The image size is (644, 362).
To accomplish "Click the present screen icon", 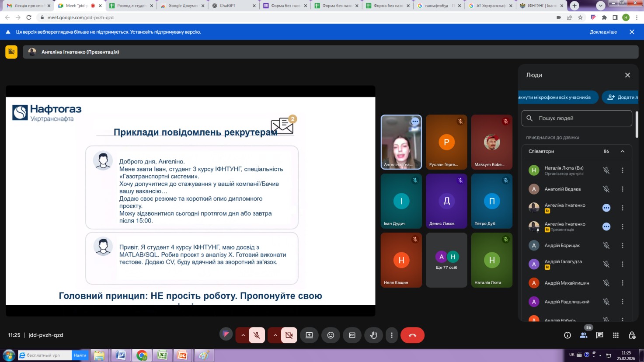I will click(309, 335).
